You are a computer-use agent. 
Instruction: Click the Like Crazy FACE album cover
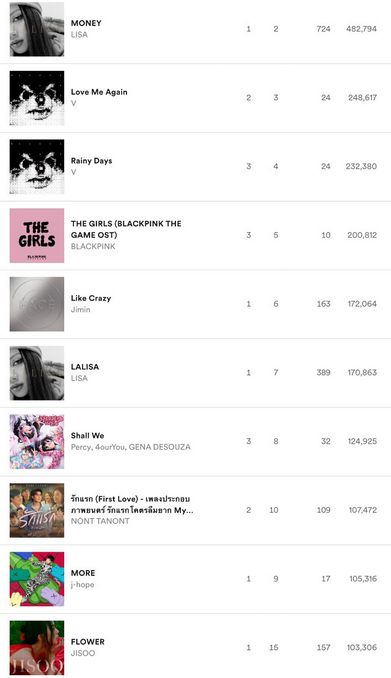pos(37,304)
